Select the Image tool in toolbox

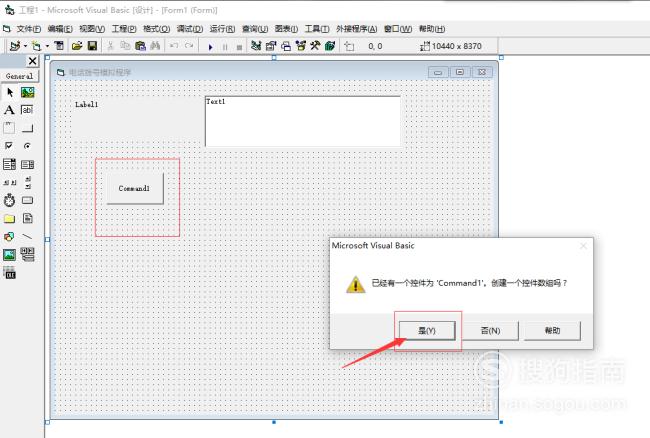pos(10,254)
